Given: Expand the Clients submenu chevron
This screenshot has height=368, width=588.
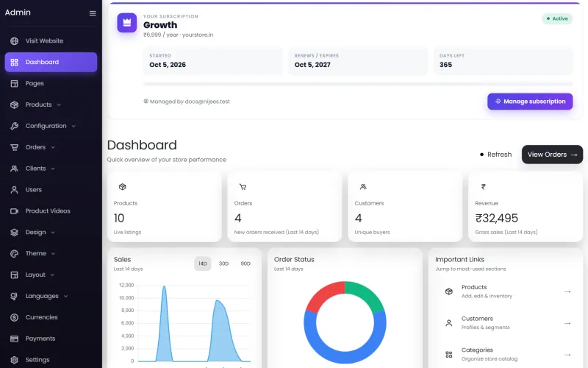Looking at the screenshot, I should point(53,169).
